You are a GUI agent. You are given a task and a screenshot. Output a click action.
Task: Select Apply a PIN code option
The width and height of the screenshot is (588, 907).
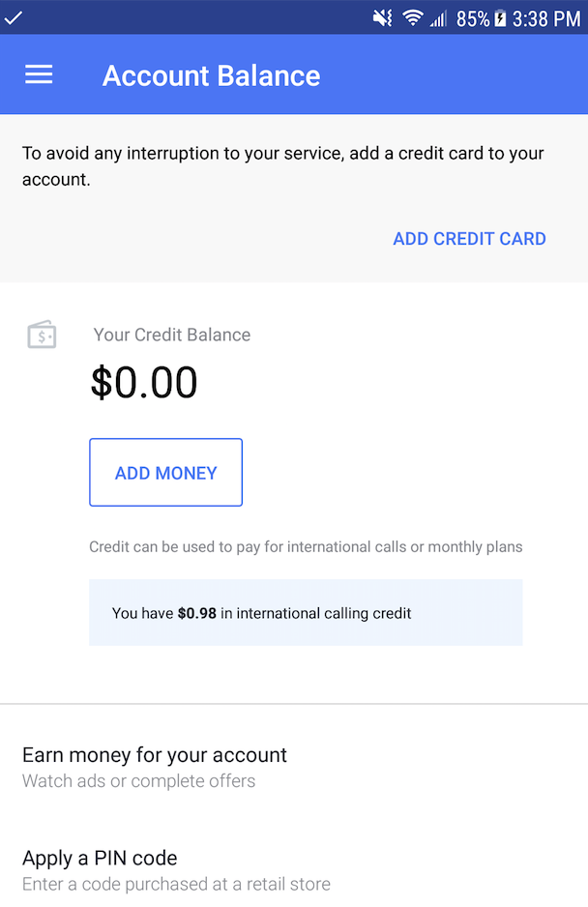click(100, 858)
